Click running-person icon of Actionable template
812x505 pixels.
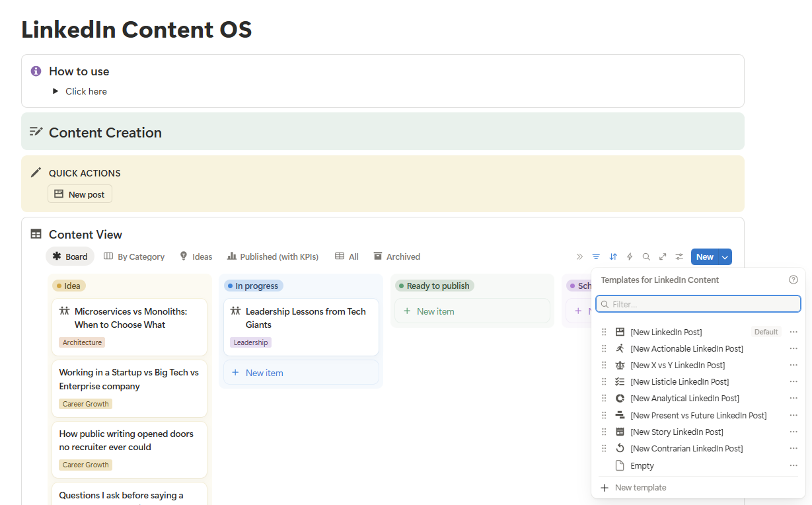pyautogui.click(x=620, y=348)
